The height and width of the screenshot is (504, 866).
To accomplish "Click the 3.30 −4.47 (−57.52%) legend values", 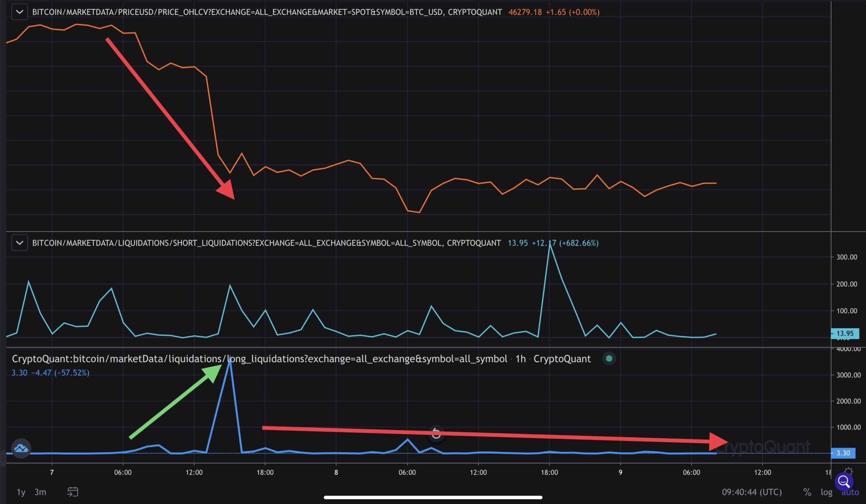I will coord(50,373).
